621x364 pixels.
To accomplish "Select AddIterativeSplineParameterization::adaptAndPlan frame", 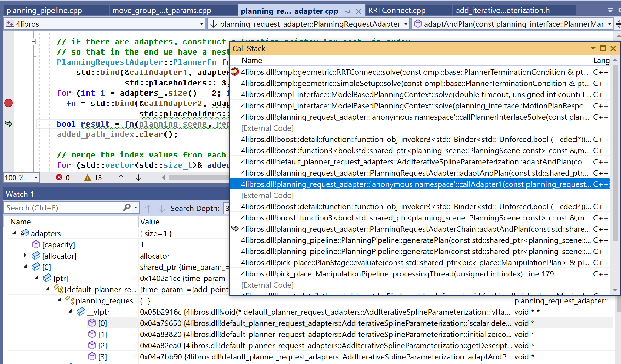I will coord(420,162).
